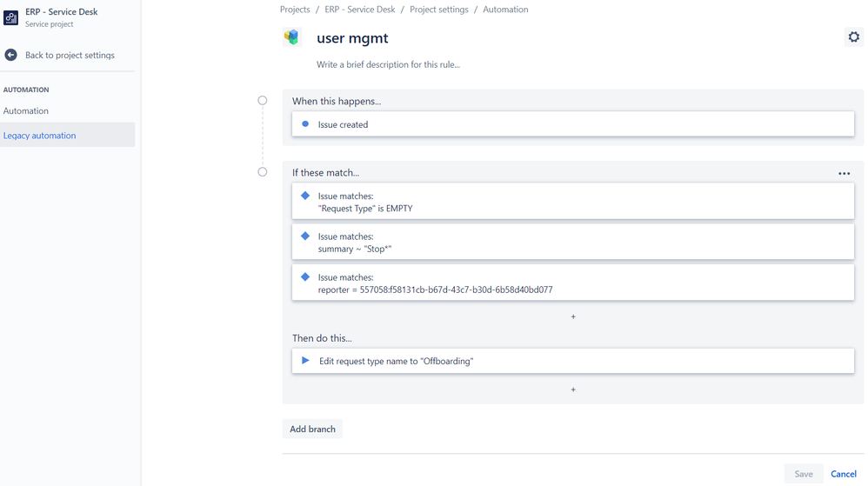Click the blue circle trigger icon for Issue created
The image size is (868, 486).
tap(305, 124)
